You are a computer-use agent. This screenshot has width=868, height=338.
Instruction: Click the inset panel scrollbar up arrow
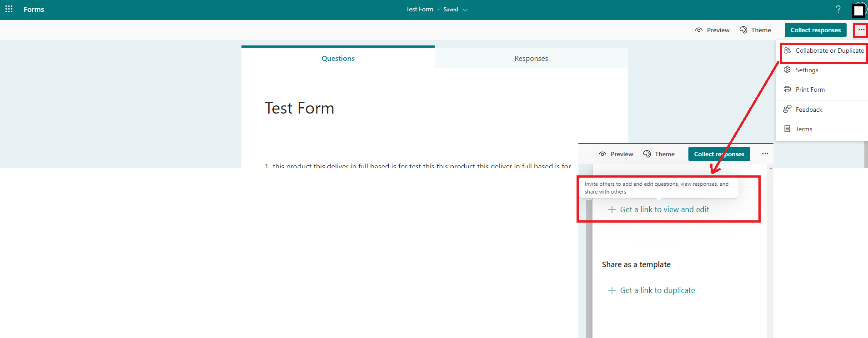[x=770, y=169]
